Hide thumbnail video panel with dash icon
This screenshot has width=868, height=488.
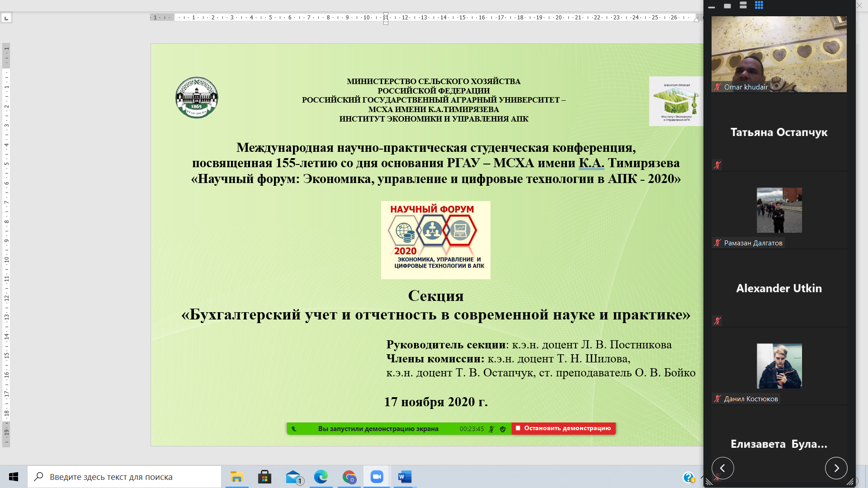[712, 7]
